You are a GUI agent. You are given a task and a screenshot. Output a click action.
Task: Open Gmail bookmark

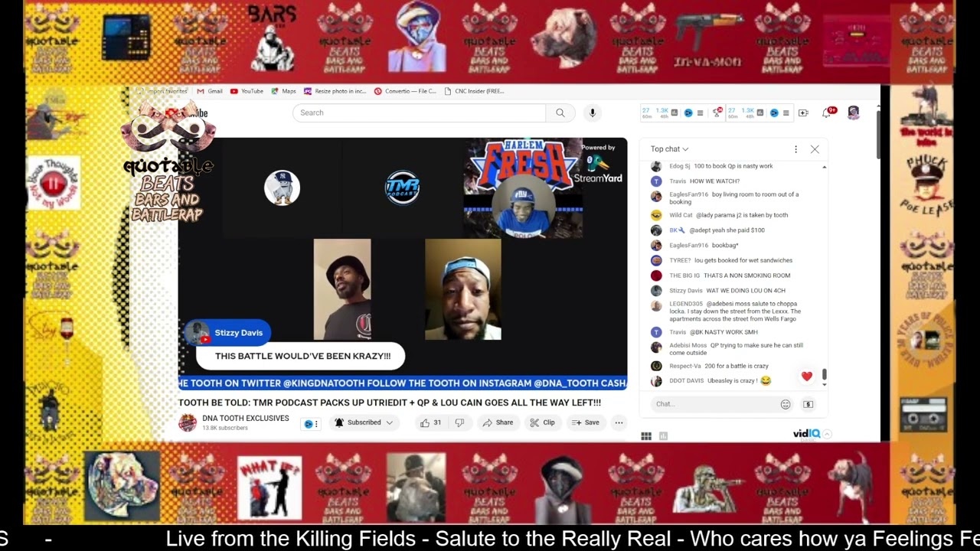(210, 91)
